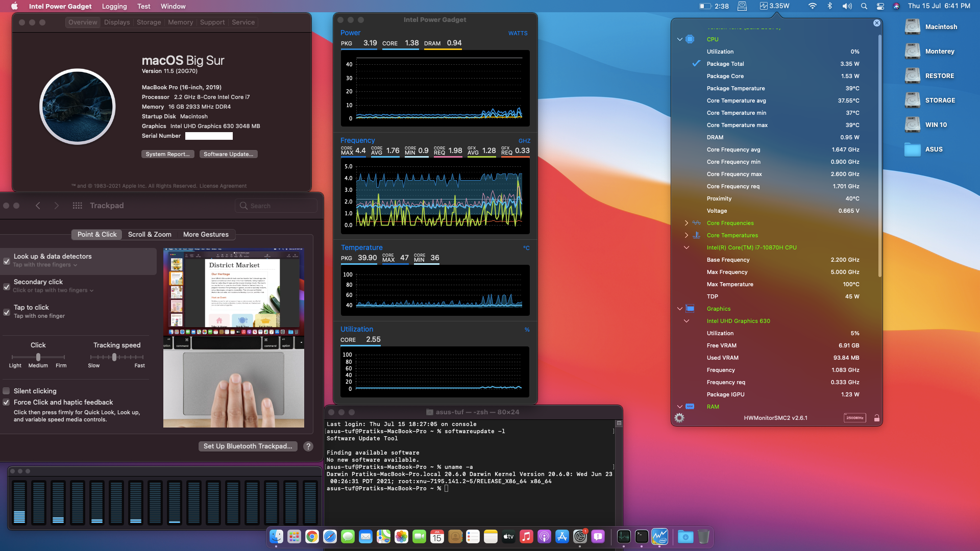This screenshot has height=551, width=980.
Task: Launch Terminal from the Dock
Action: pos(642,537)
